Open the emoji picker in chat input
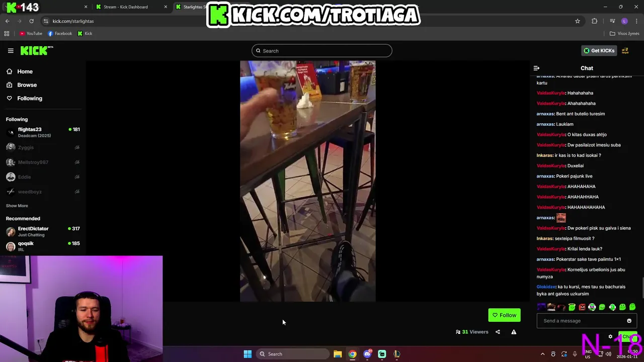The width and height of the screenshot is (644, 362). click(629, 321)
